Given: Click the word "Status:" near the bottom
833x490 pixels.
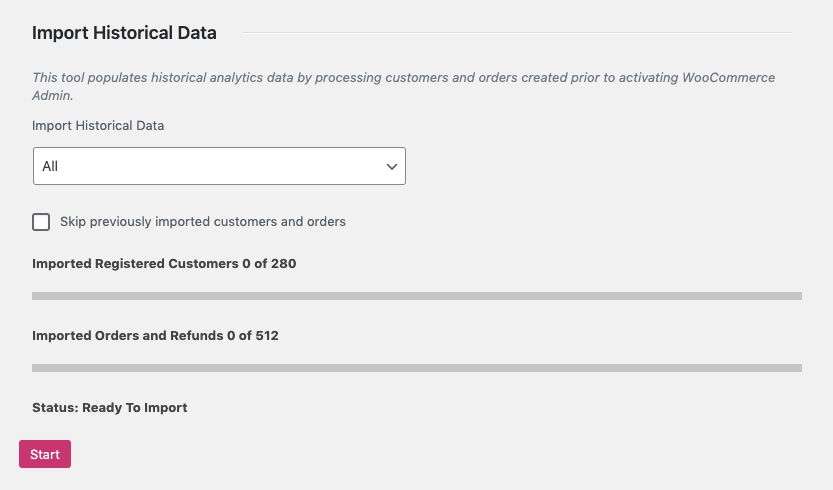Looking at the screenshot, I should [x=55, y=408].
